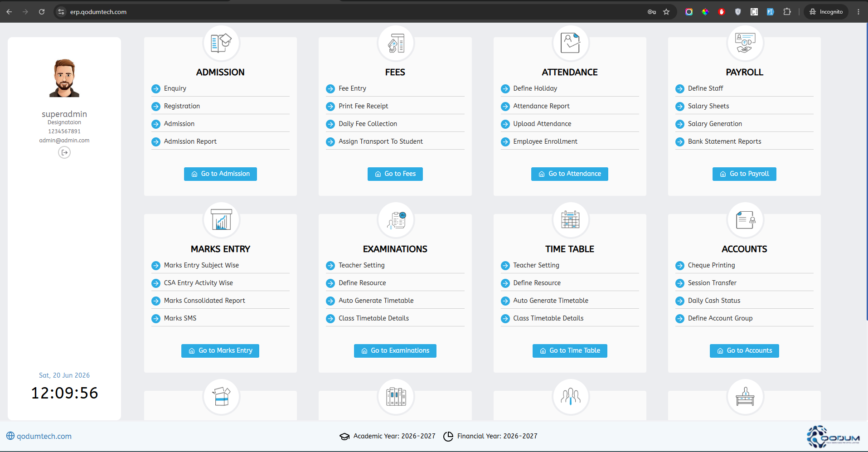Click the address bar URL field

354,12
